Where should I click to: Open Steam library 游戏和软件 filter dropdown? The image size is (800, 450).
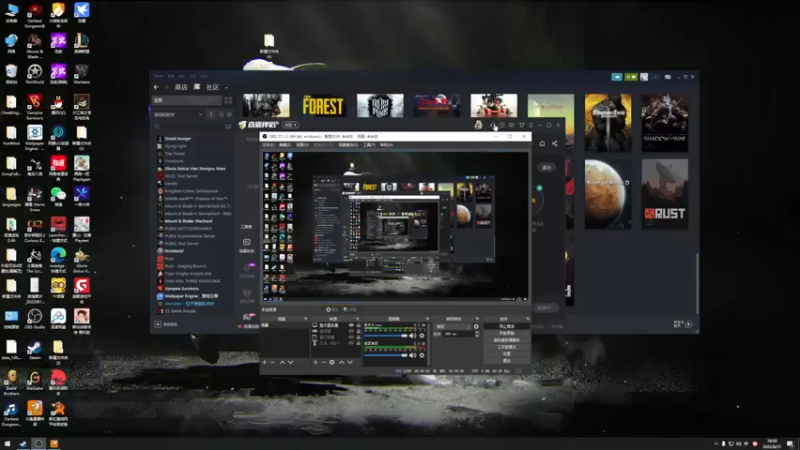click(178, 114)
